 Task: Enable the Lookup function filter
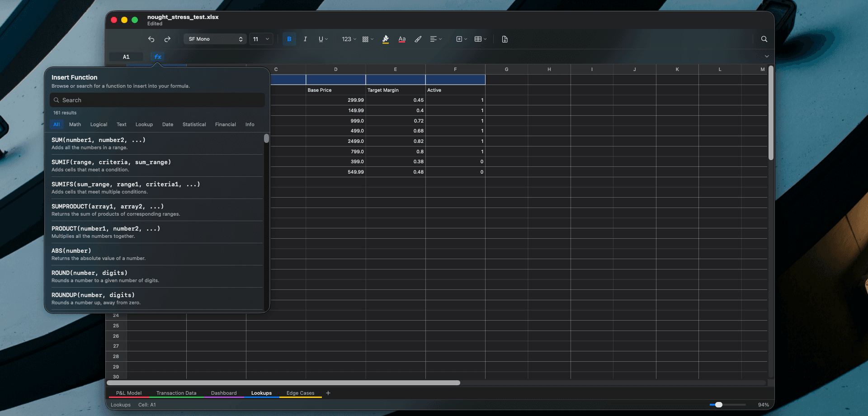pos(144,124)
